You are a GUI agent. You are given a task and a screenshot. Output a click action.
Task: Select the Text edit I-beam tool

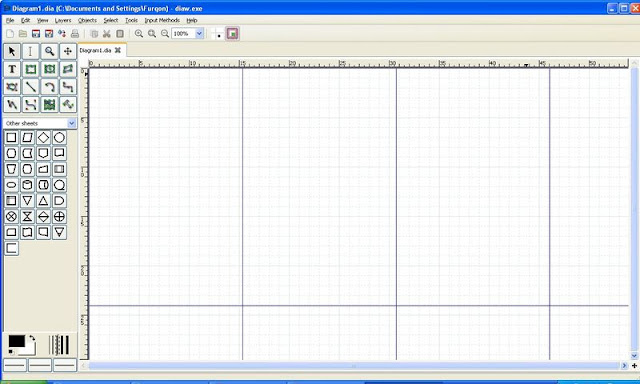pyautogui.click(x=30, y=51)
